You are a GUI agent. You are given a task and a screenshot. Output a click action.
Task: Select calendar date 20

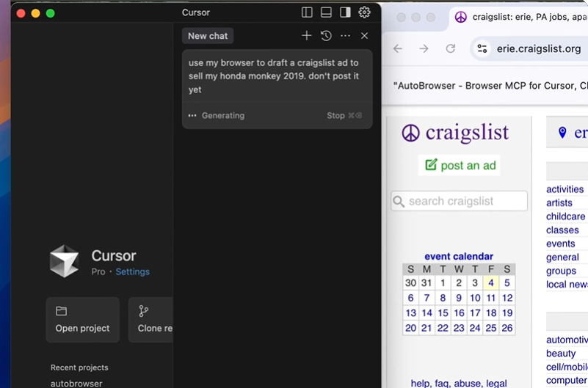click(410, 328)
